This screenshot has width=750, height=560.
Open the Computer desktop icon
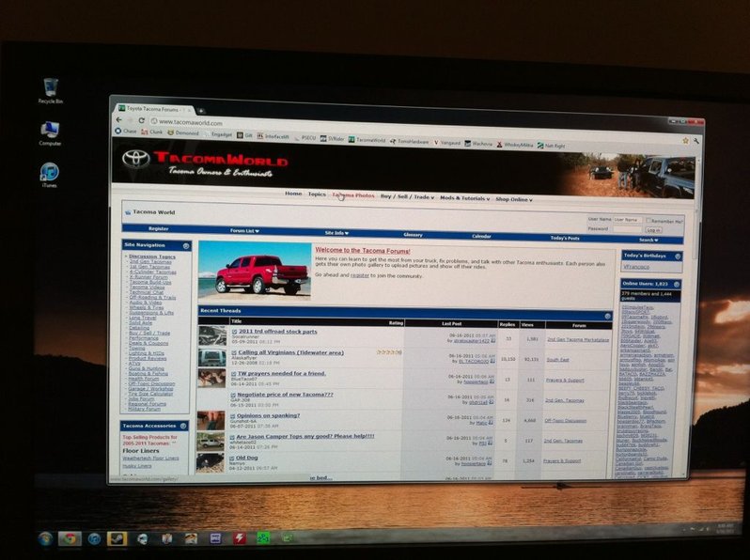point(50,132)
